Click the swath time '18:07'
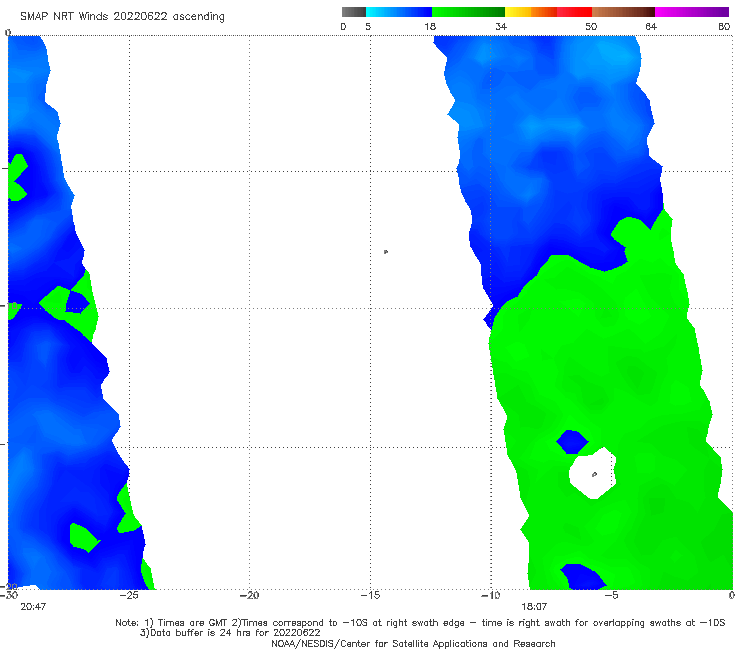 [x=534, y=607]
